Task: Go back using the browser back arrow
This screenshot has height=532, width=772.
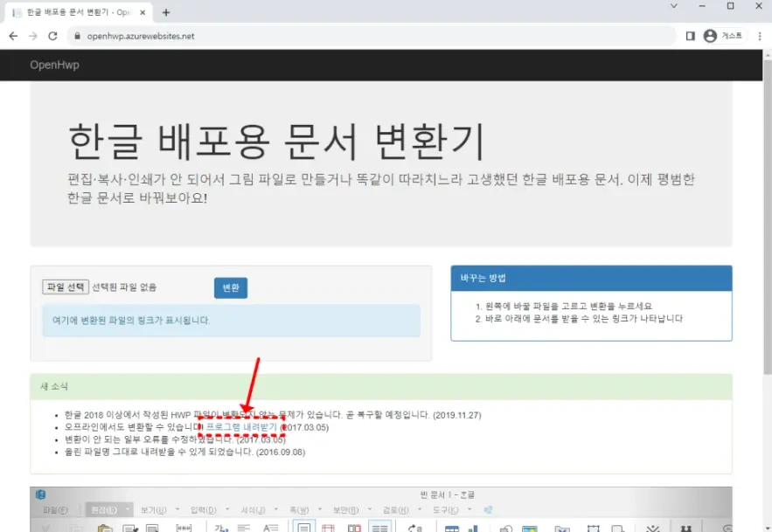Action: (x=13, y=36)
